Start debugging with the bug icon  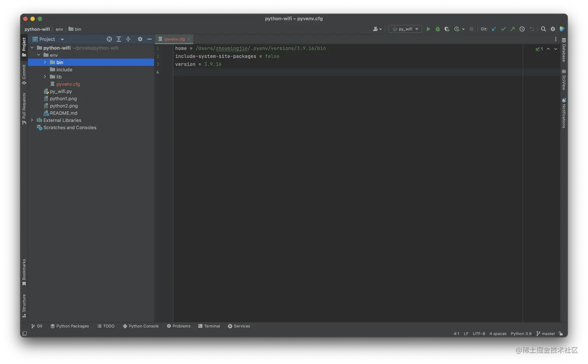(x=437, y=29)
